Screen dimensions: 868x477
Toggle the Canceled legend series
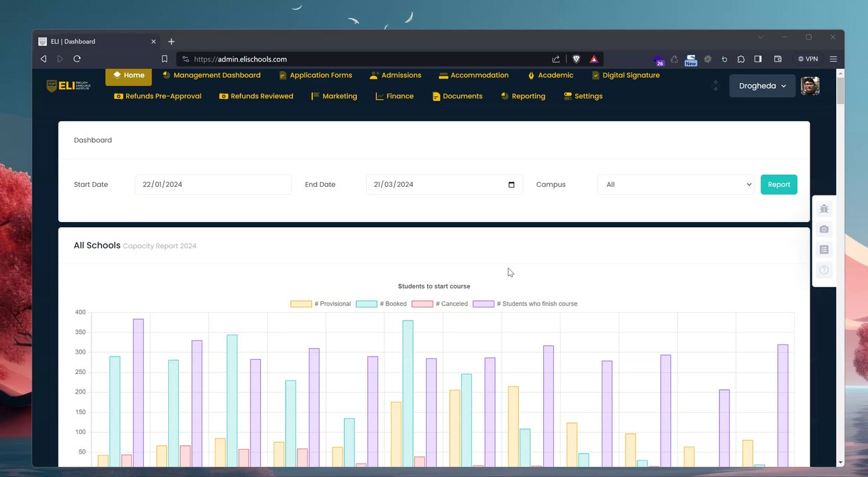click(x=439, y=304)
